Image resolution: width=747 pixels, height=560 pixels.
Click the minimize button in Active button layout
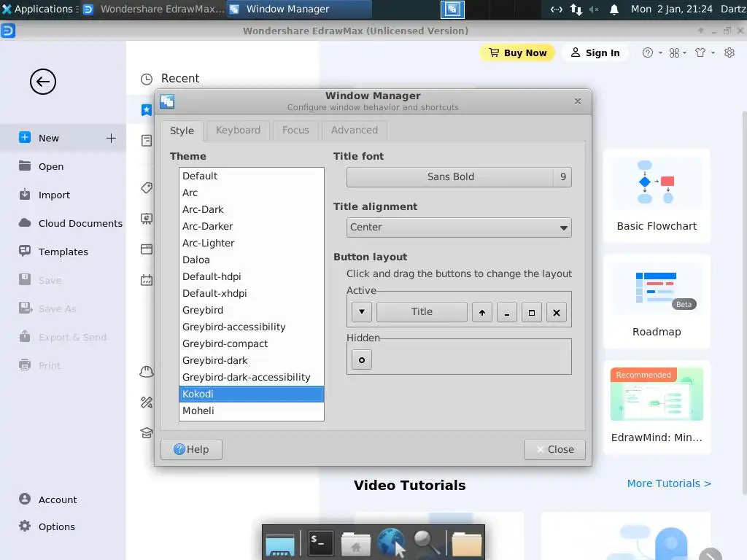click(507, 312)
